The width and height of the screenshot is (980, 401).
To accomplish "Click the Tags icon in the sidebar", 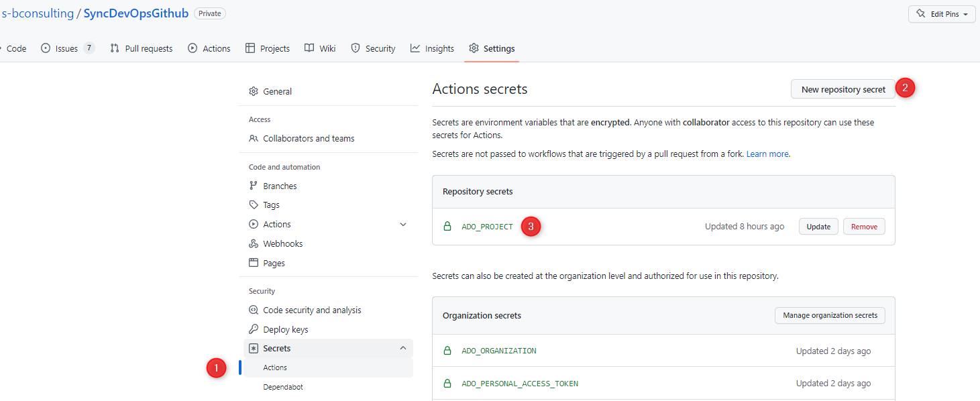I will 254,205.
